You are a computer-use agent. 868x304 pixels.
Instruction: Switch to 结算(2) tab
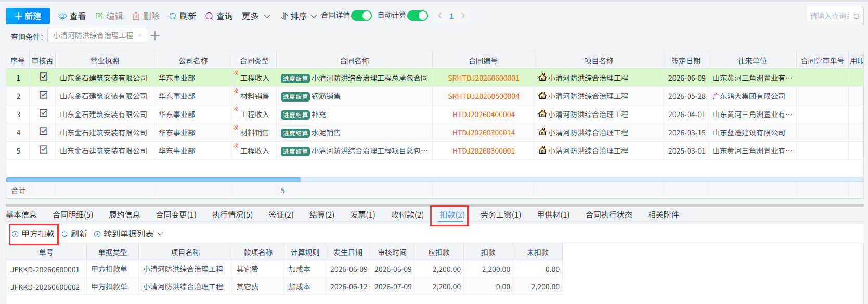coord(322,214)
